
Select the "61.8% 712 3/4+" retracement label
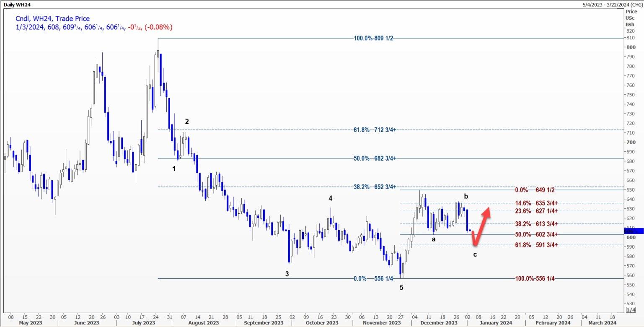(375, 130)
